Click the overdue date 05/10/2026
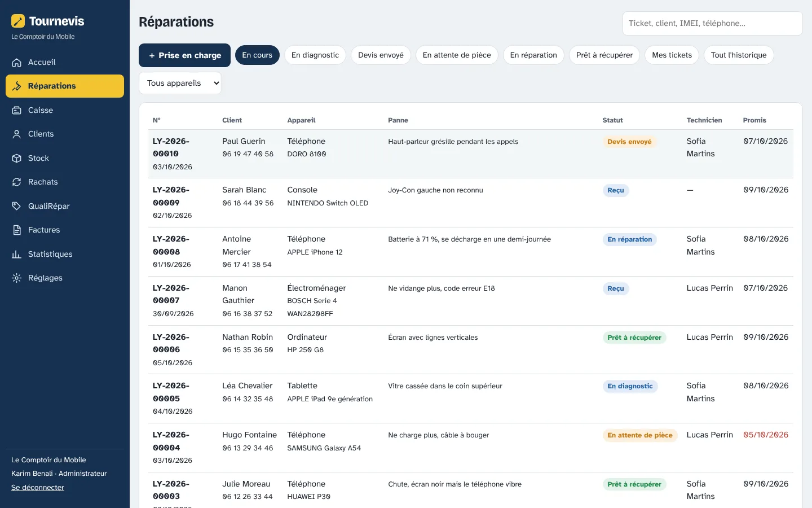This screenshot has height=508, width=812. pyautogui.click(x=766, y=435)
